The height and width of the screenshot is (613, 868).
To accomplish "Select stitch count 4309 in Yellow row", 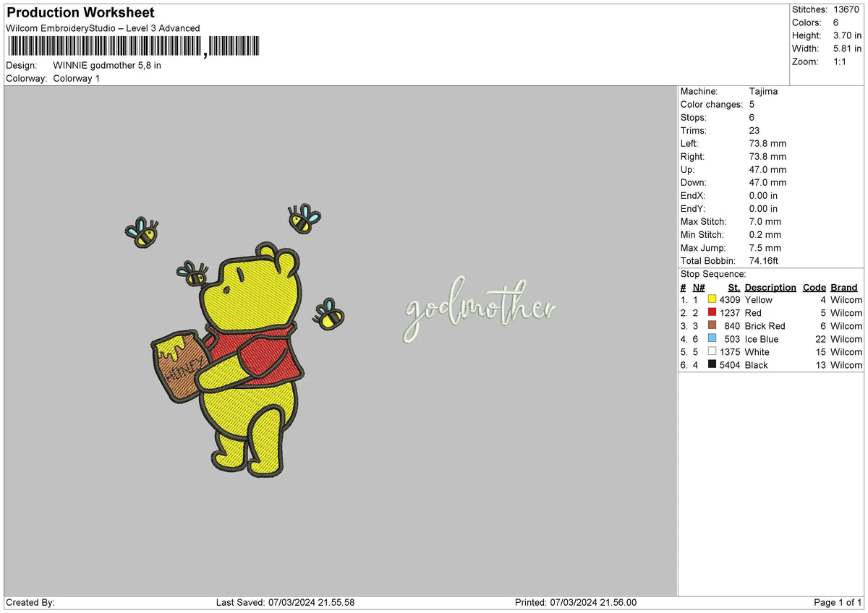I will pyautogui.click(x=730, y=299).
